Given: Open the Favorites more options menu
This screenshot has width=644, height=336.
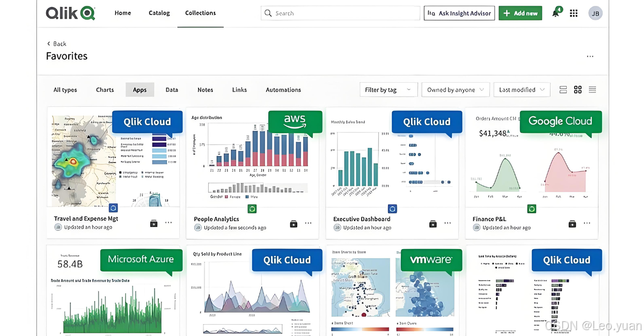Looking at the screenshot, I should (x=590, y=56).
